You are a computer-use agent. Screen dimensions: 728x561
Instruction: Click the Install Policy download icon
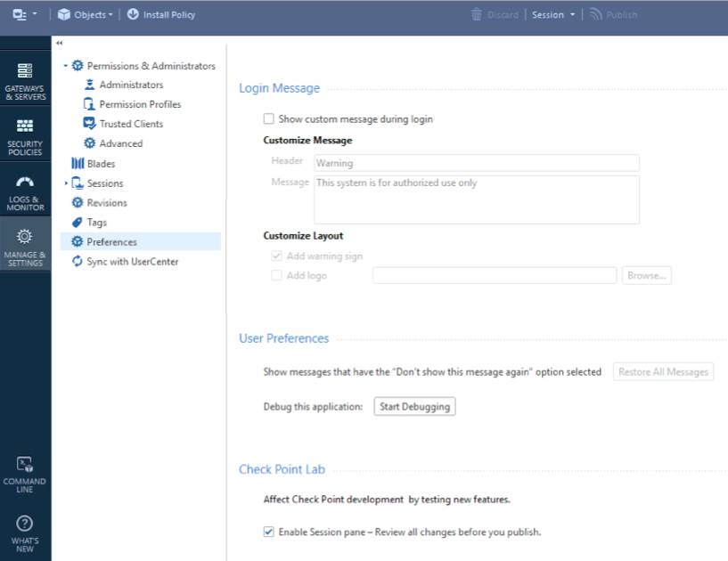133,14
